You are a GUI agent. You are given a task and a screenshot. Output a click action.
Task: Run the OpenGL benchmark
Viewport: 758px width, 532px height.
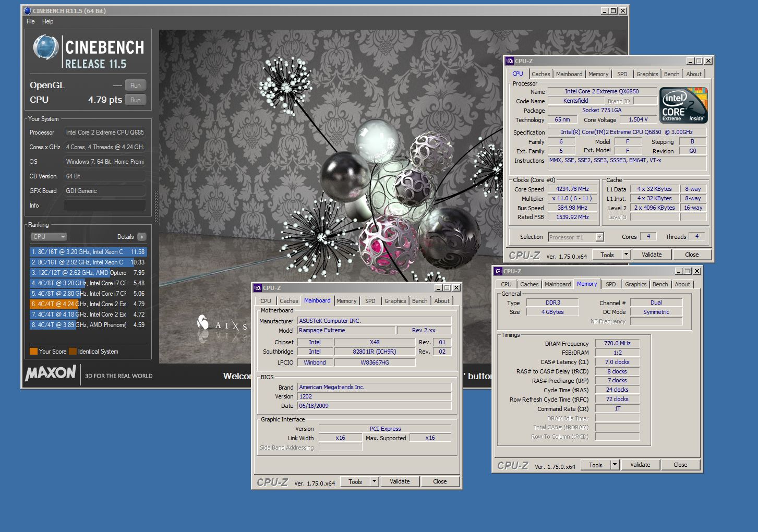click(x=136, y=86)
